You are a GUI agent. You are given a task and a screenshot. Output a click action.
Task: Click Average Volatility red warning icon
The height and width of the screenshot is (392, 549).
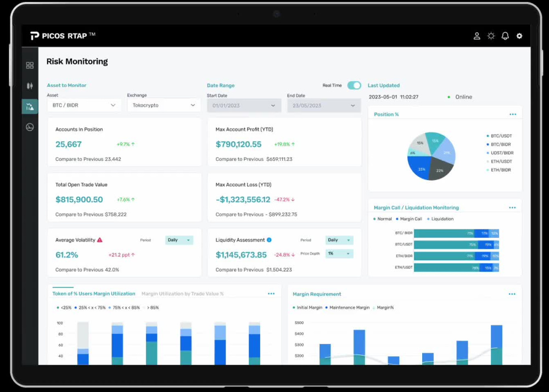[100, 240]
